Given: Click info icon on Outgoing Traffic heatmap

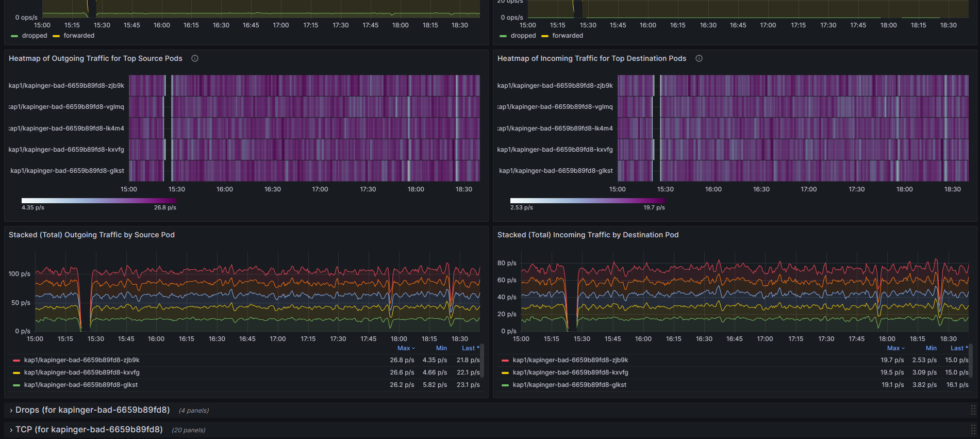Looking at the screenshot, I should 195,58.
